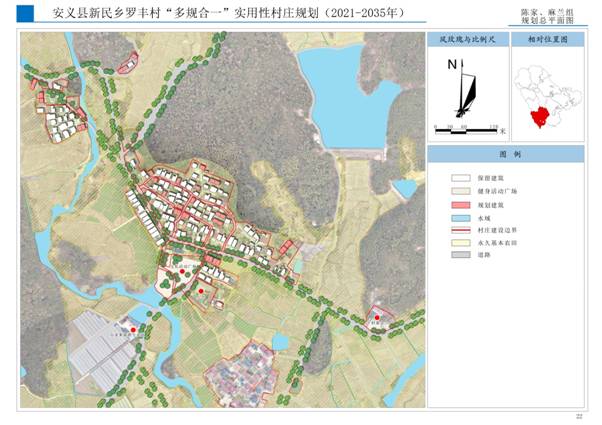Screen dimensions: 602x425
Task: Click the legend label 水域
Action: [x=484, y=218]
